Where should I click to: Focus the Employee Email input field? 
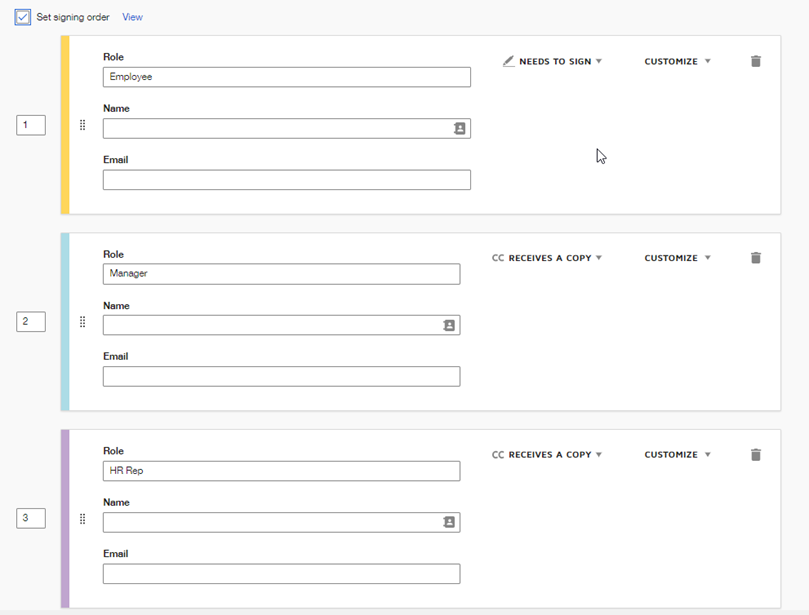pos(286,180)
